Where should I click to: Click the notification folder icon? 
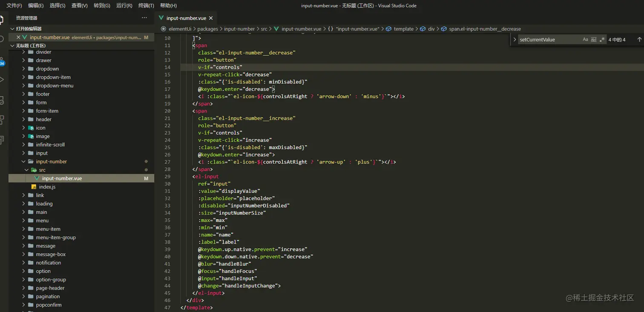pyautogui.click(x=31, y=263)
